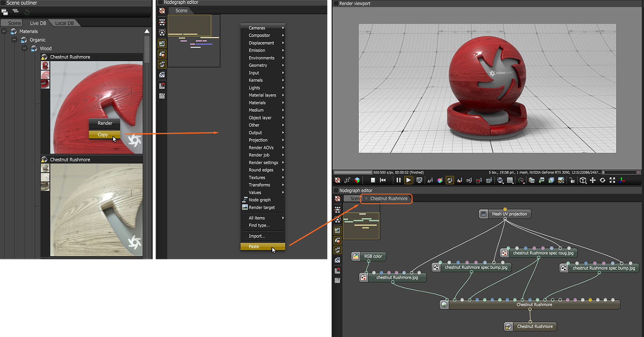Click unfold graph icon in upper Nodegraph editor sidebar
Screen dimensions: 644x337
[162, 22]
